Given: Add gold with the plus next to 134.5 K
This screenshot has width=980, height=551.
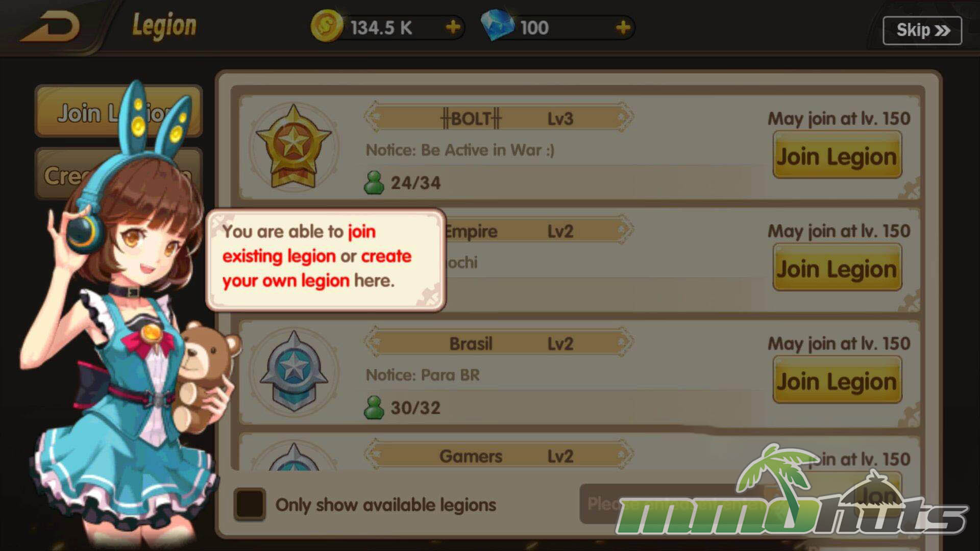Looking at the screenshot, I should point(453,27).
